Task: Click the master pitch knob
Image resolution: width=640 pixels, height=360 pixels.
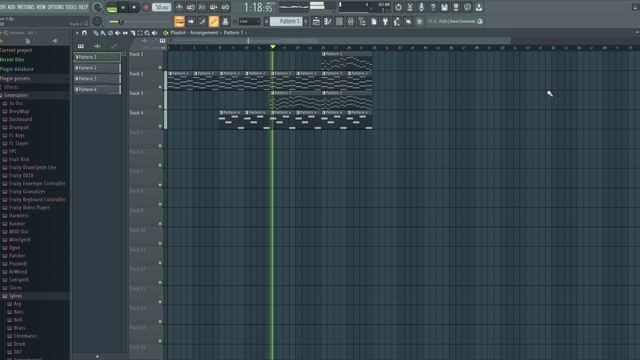Action: pyautogui.click(x=97, y=21)
